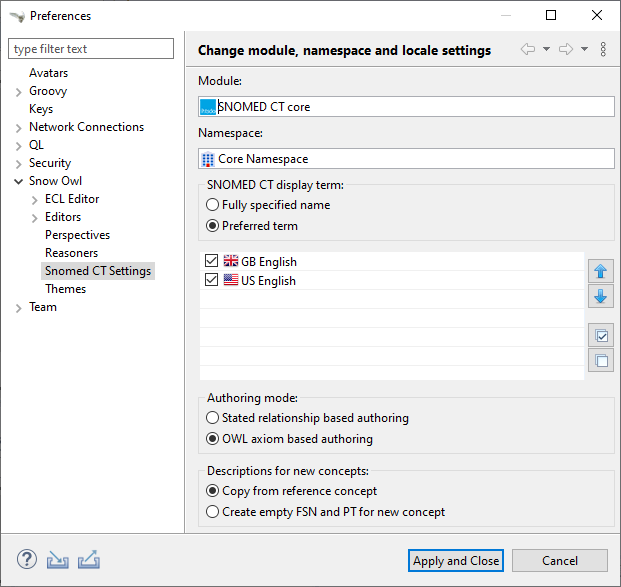Screen dimensions: 621x587
Task: Click the type filter text field
Action: point(93,49)
